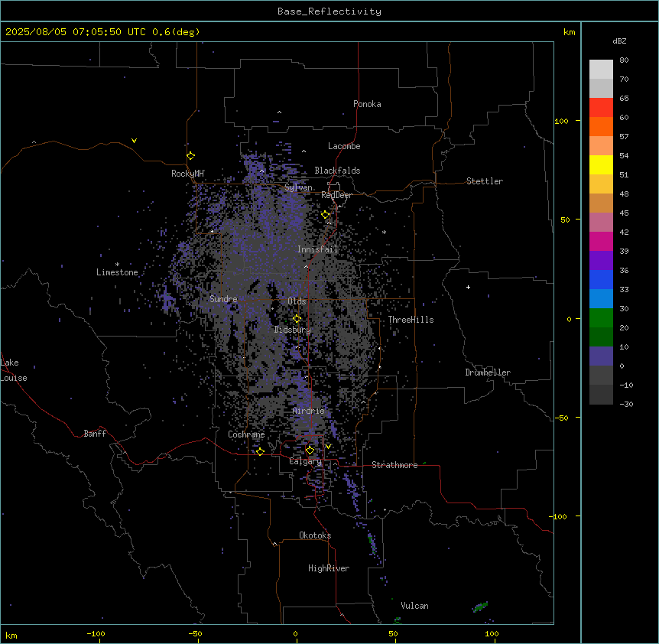
Task: Click -100 tick on bottom km axis
Action: coord(96,634)
